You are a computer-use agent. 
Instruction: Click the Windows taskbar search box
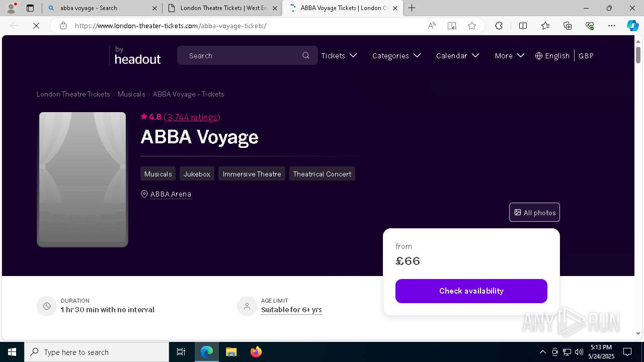97,352
